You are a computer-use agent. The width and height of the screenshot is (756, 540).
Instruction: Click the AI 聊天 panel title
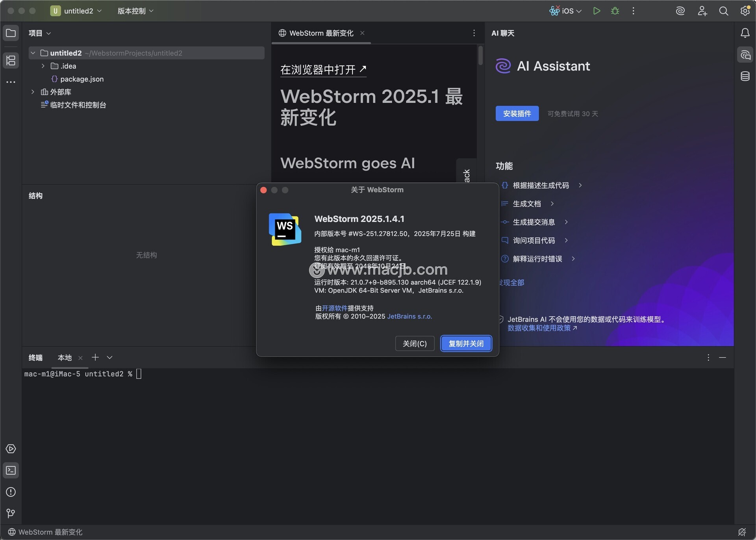[x=503, y=33]
